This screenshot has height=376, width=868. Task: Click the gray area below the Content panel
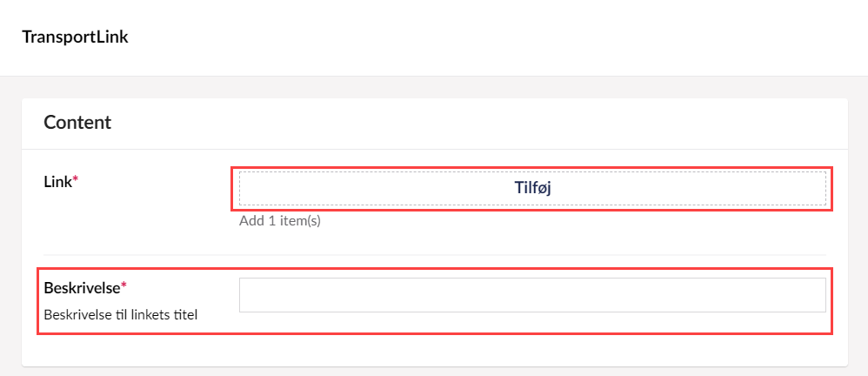435,372
